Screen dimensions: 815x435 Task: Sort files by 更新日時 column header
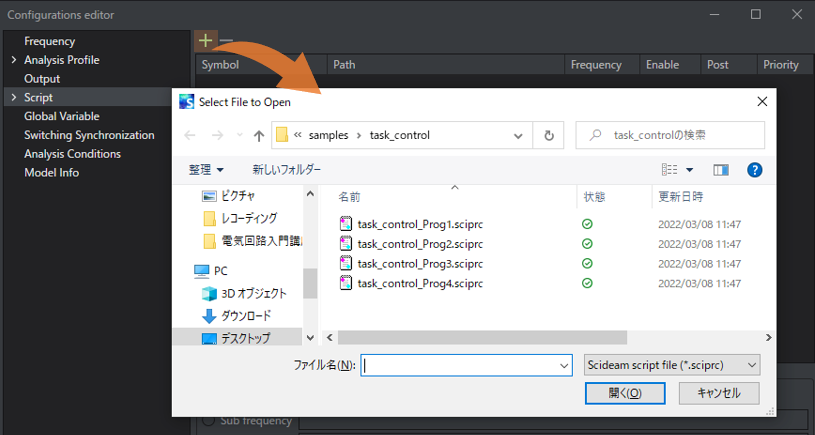click(681, 197)
